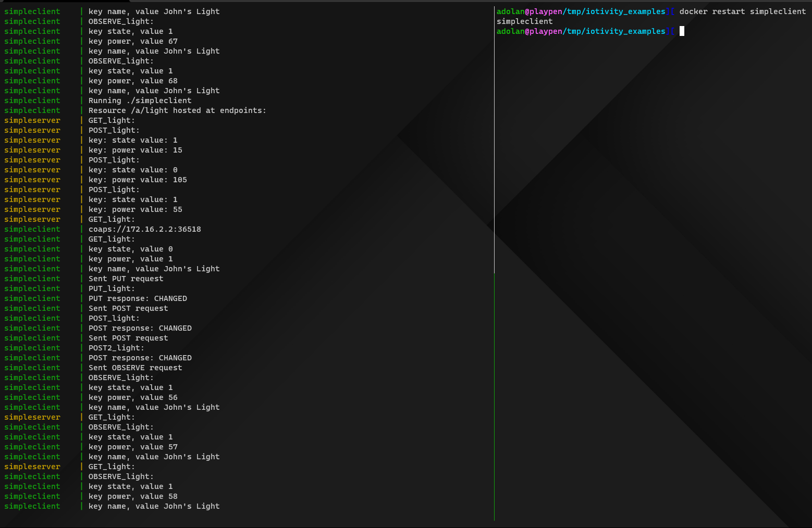This screenshot has height=528, width=812.
Task: Click the 'PUT_light:' log line
Action: pos(112,288)
